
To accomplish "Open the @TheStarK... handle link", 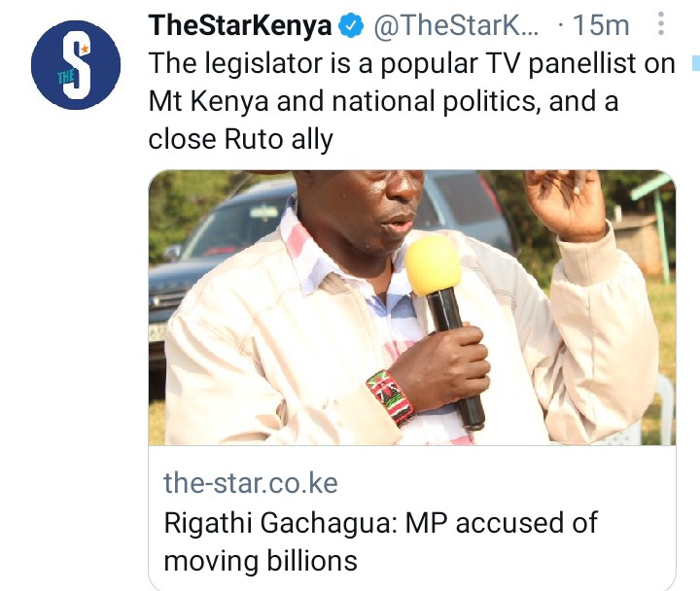I will point(456,25).
